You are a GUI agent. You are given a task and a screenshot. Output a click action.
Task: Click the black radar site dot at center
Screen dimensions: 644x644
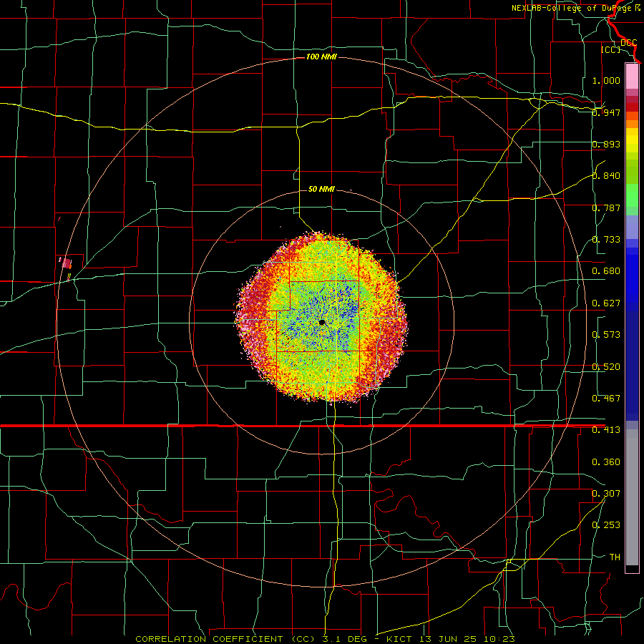point(321,323)
